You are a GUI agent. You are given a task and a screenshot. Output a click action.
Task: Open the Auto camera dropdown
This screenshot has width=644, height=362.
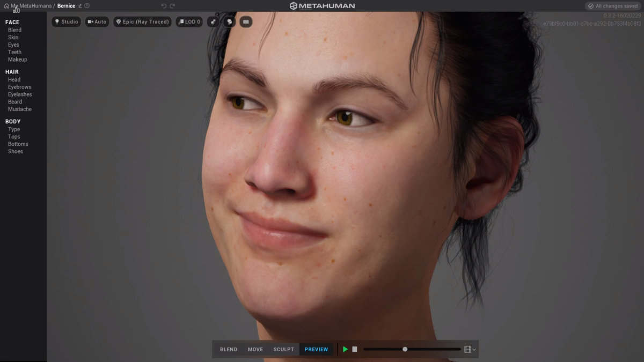[x=97, y=22]
